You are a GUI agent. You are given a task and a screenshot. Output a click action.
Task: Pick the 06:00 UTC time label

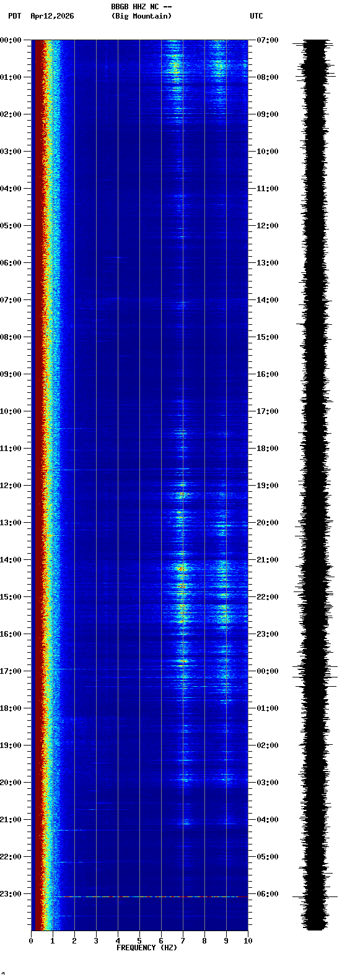coord(268,894)
